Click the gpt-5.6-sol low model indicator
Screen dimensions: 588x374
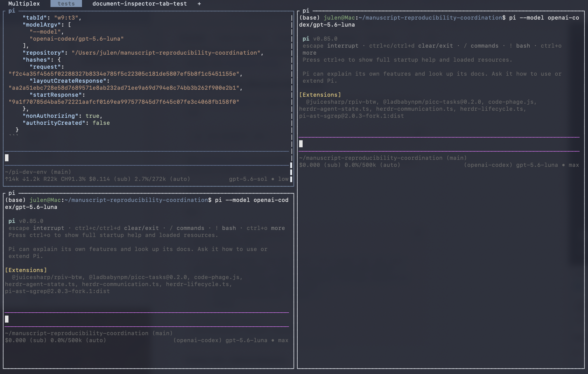click(259, 179)
